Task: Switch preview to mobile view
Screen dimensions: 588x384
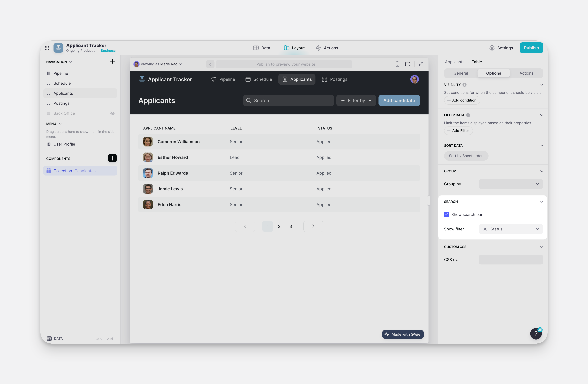Action: pos(397,64)
